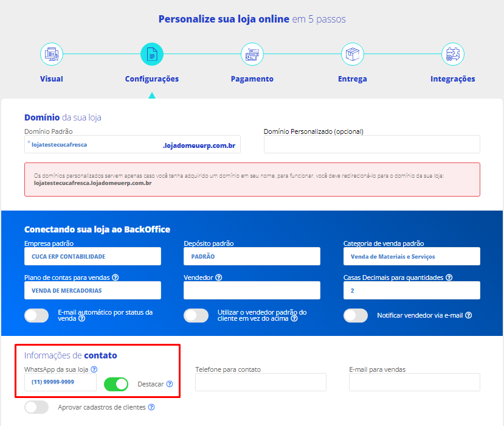Click the Configurações step label
The image size is (504, 426).
[152, 79]
